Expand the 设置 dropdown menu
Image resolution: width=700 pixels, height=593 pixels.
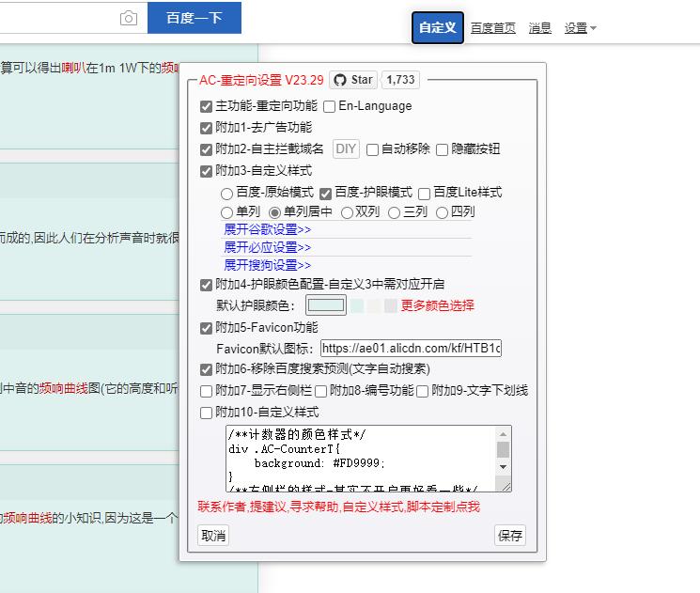580,28
